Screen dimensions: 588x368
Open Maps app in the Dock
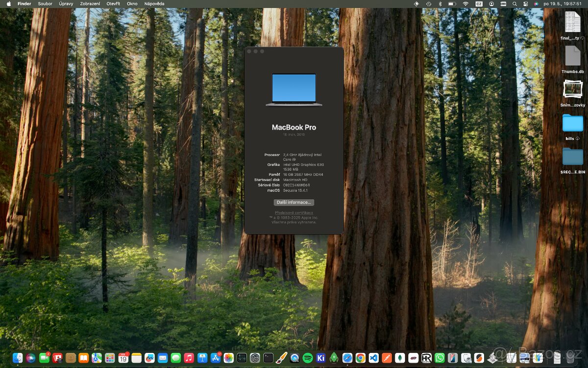tap(97, 358)
